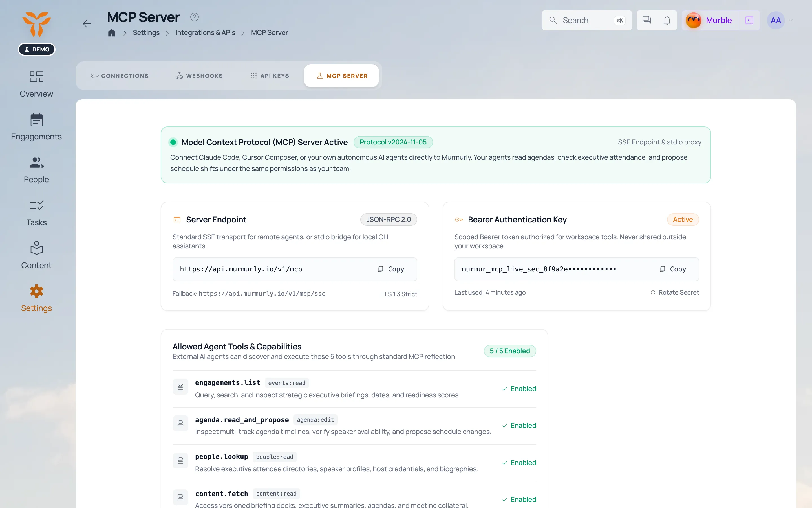Open the chat messages icon
The width and height of the screenshot is (812, 508).
(x=646, y=20)
